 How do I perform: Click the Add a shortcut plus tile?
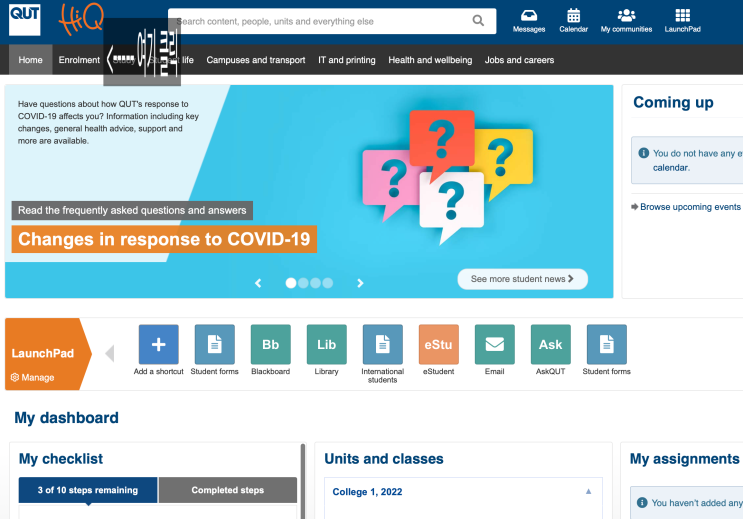pos(159,345)
